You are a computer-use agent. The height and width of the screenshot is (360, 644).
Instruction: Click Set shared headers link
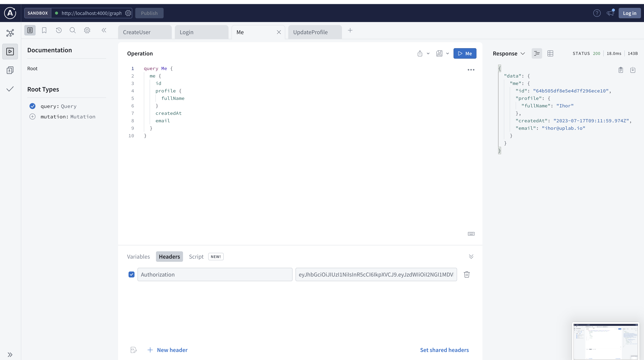pyautogui.click(x=444, y=350)
